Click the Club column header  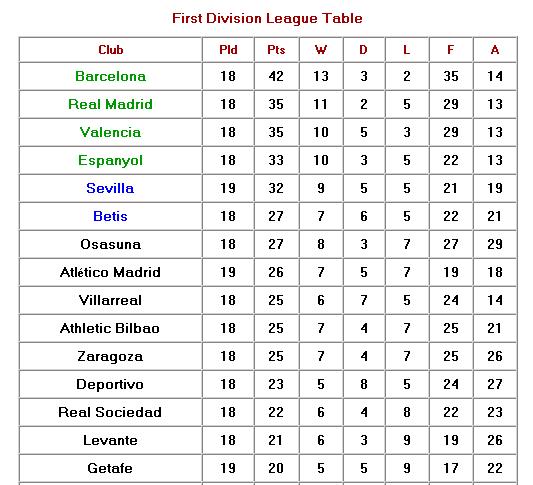(111, 50)
